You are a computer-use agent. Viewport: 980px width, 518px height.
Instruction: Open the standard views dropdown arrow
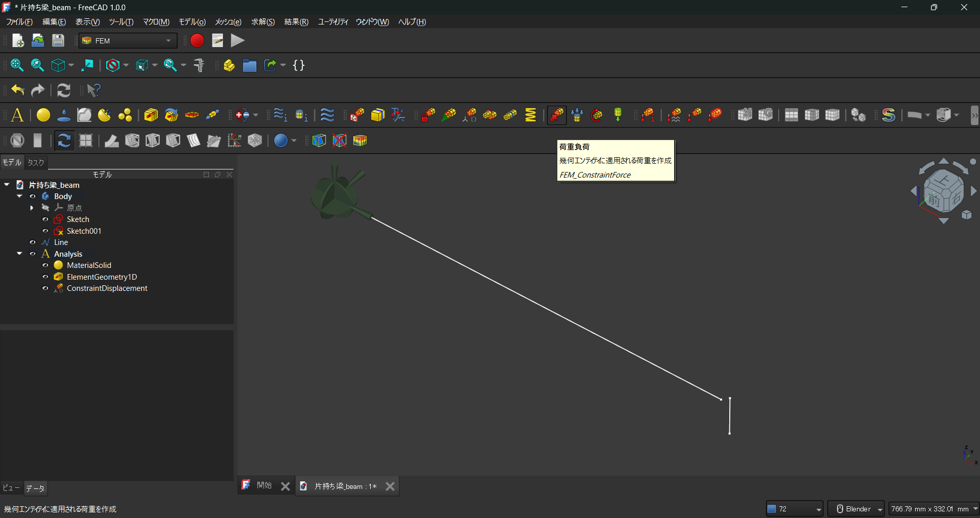click(x=71, y=65)
